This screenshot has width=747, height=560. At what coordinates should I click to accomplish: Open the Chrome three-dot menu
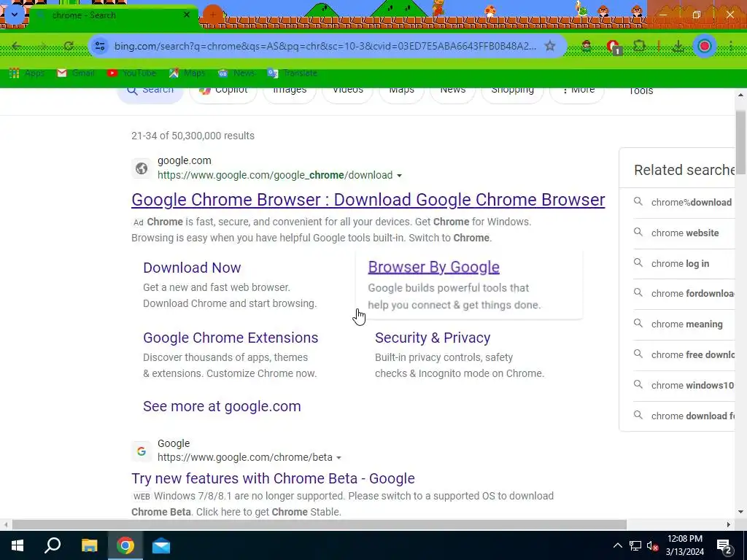(731, 46)
